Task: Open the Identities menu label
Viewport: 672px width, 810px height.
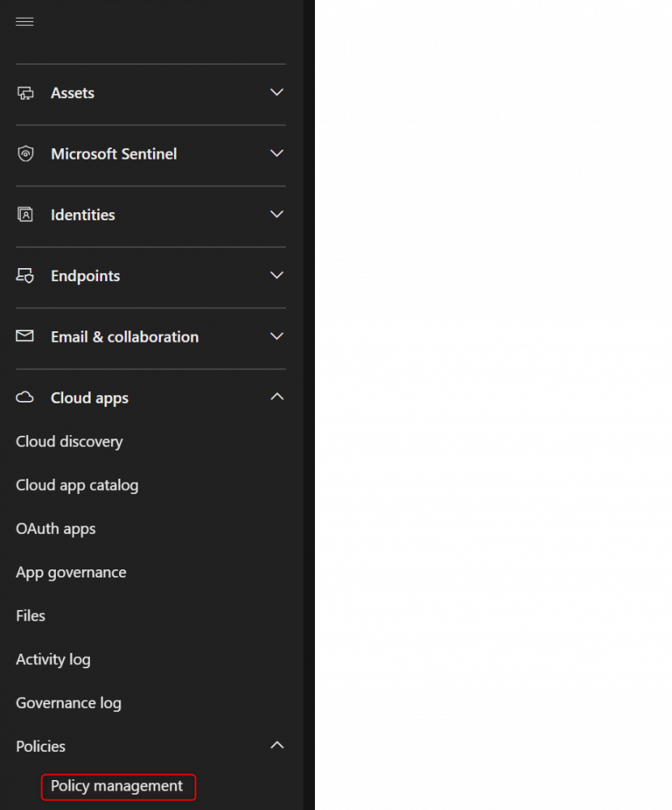Action: (83, 215)
